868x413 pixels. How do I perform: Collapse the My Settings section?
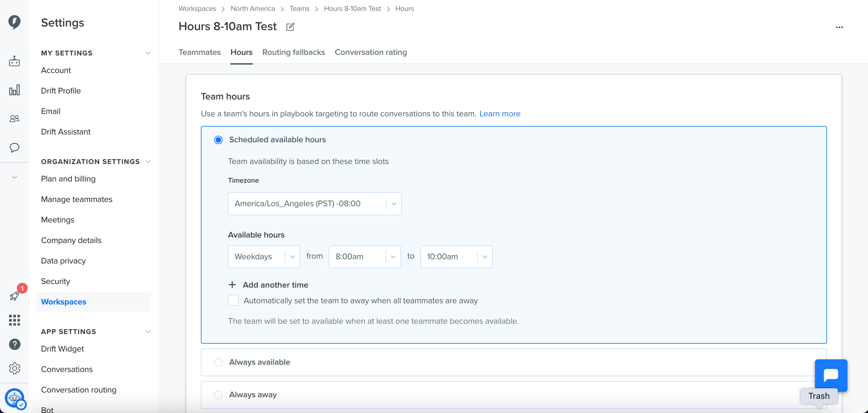[148, 53]
